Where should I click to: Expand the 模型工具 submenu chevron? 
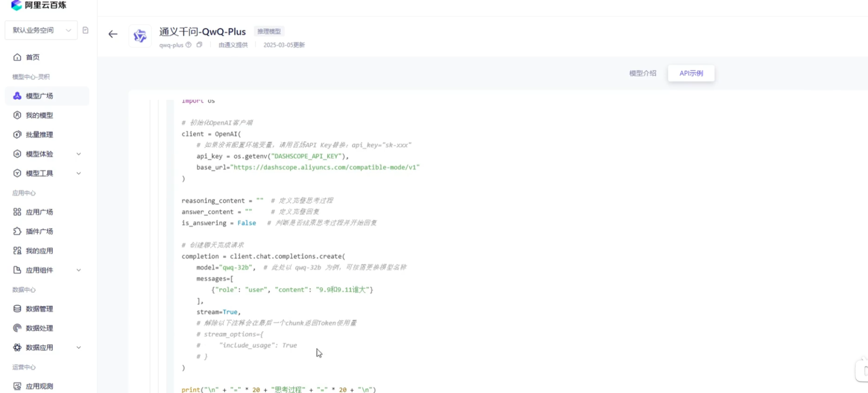[x=79, y=173]
